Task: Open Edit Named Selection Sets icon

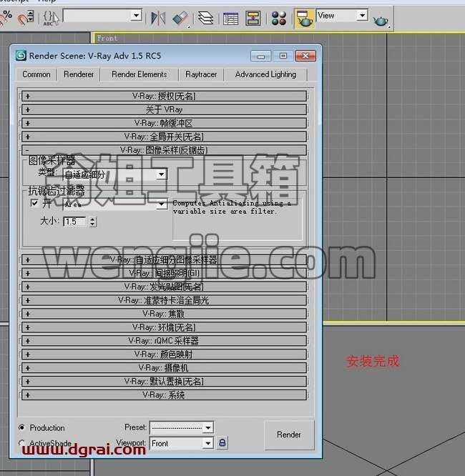Action: point(50,18)
